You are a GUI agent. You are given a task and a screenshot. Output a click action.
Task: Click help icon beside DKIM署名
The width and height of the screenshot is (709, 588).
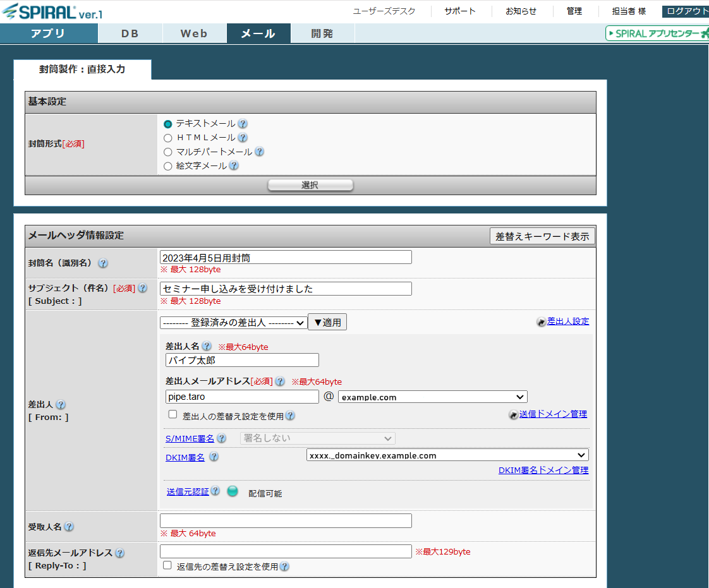click(214, 457)
